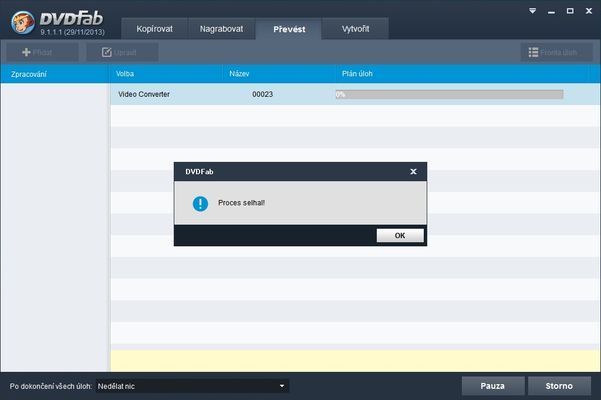The height and width of the screenshot is (400, 601).
Task: Open the Vytvořit tab
Action: [355, 29]
